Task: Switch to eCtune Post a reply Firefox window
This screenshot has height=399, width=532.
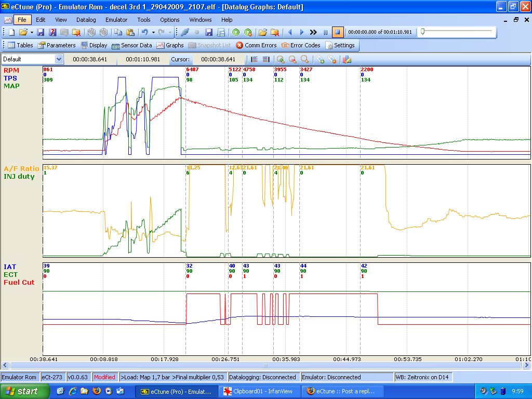Action: [x=342, y=392]
